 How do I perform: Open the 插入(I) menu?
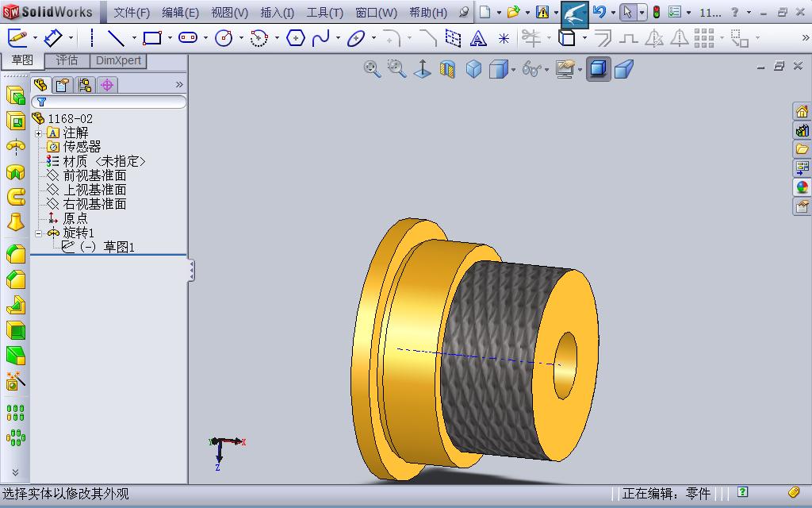(277, 13)
